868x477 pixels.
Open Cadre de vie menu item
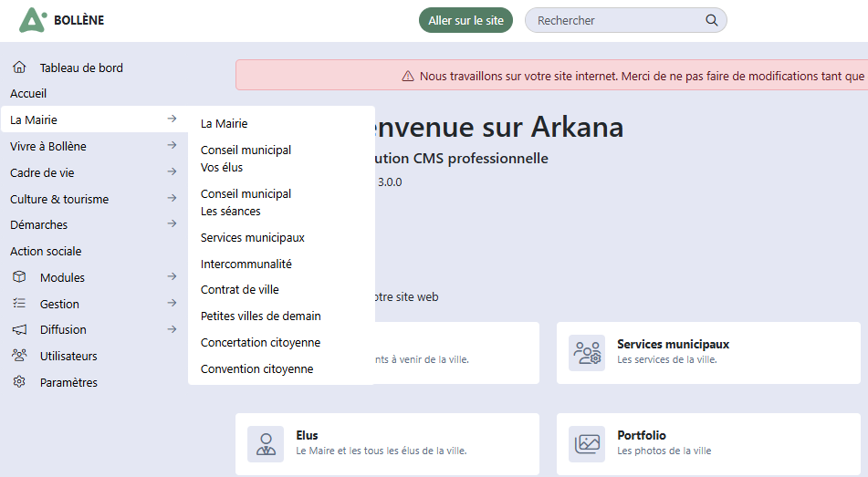[42, 172]
